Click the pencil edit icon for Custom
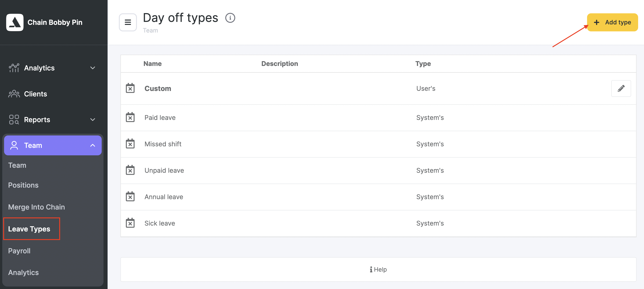Image resolution: width=644 pixels, height=289 pixels. coord(621,89)
